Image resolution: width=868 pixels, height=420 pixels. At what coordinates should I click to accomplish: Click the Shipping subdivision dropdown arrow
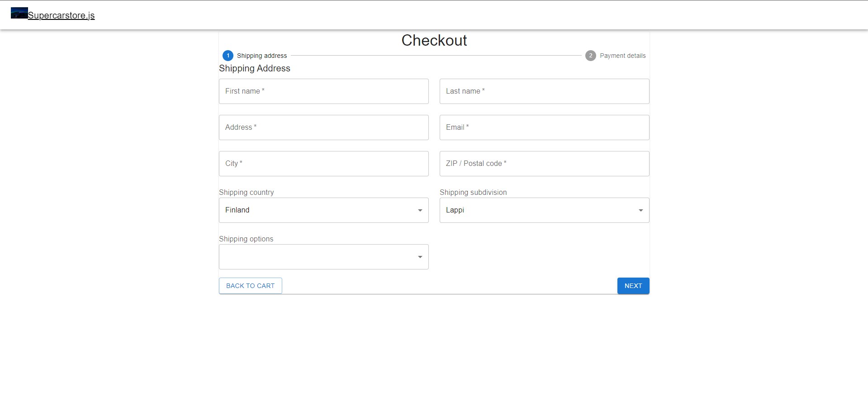(x=640, y=210)
